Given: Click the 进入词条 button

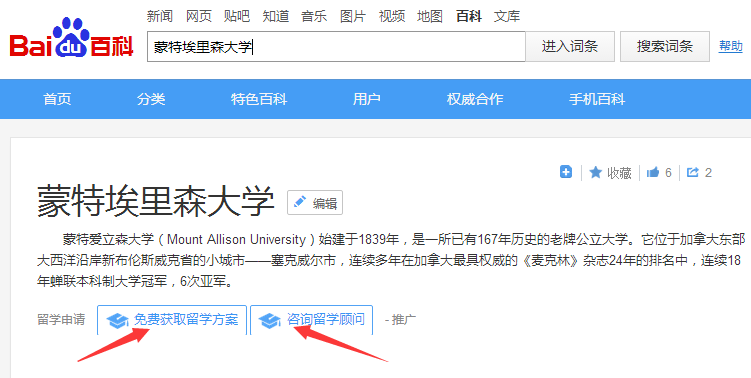Looking at the screenshot, I should [570, 46].
